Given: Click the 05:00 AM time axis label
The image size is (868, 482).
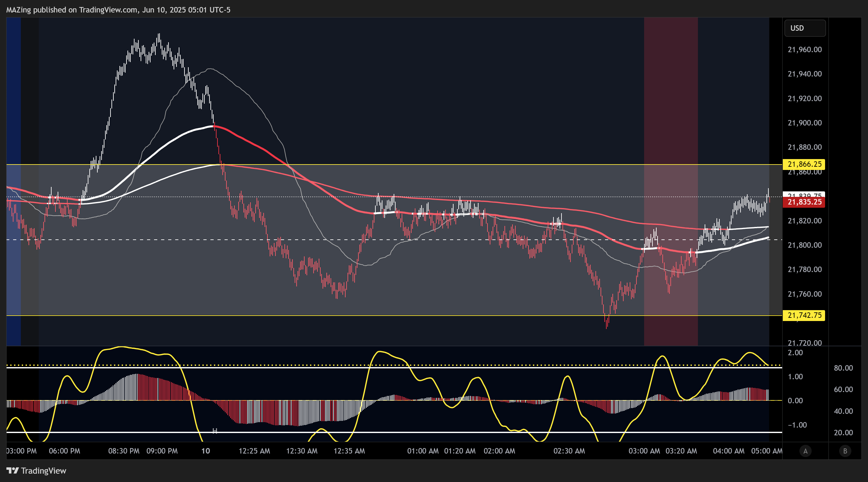Looking at the screenshot, I should tap(766, 451).
